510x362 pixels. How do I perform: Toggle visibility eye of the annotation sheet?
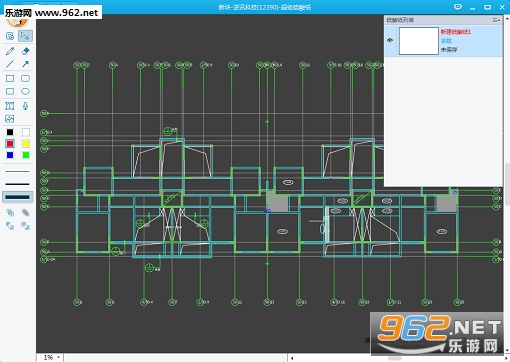[390, 40]
